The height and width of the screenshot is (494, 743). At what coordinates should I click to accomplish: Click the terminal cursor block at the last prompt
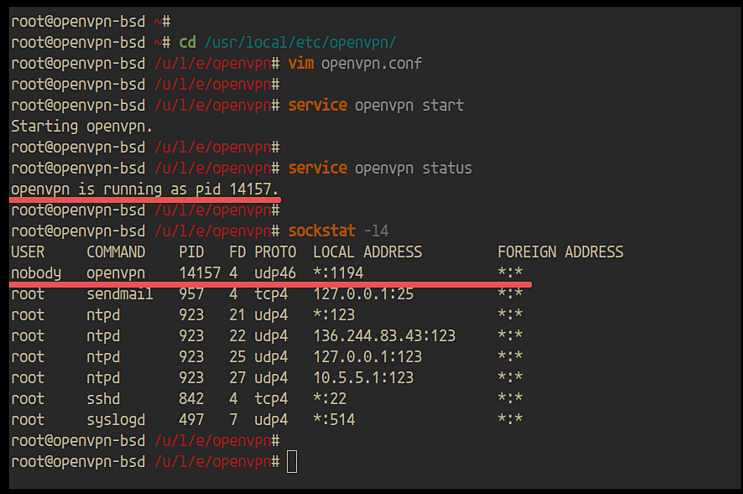pyautogui.click(x=291, y=461)
